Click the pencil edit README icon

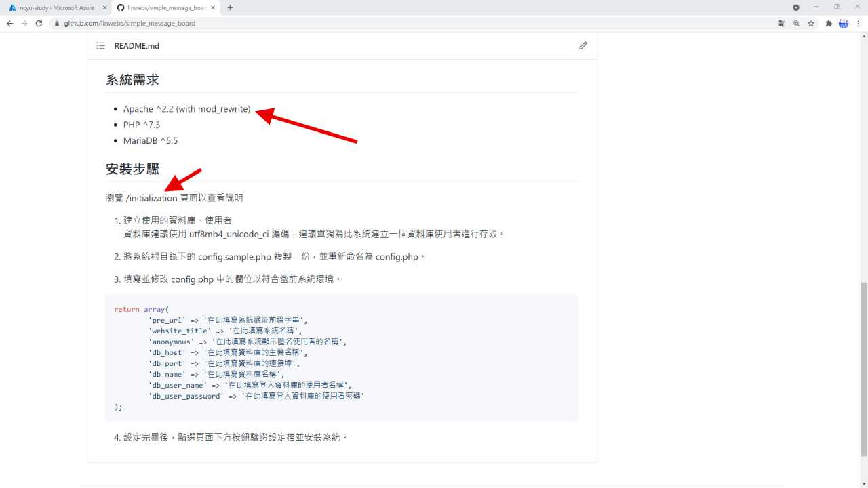tap(583, 46)
